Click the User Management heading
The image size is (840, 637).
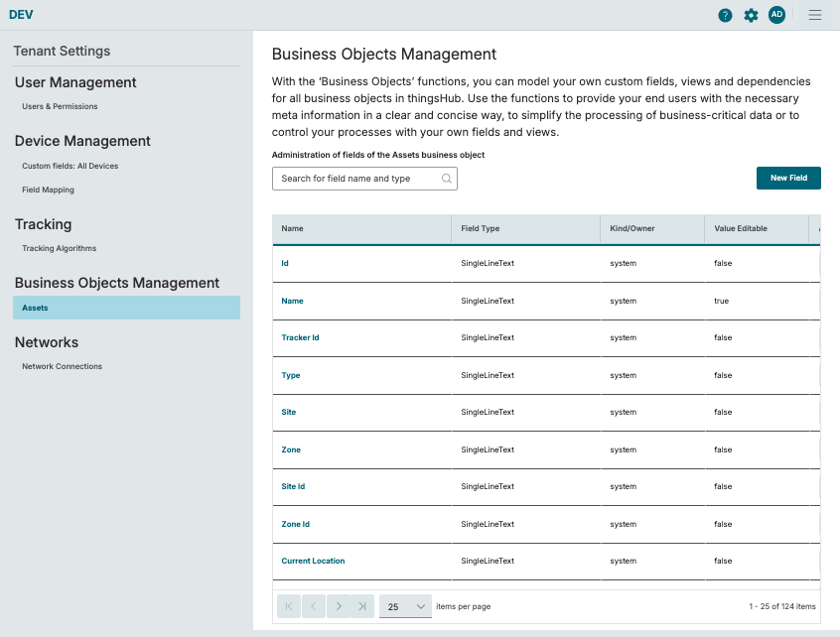tap(75, 82)
